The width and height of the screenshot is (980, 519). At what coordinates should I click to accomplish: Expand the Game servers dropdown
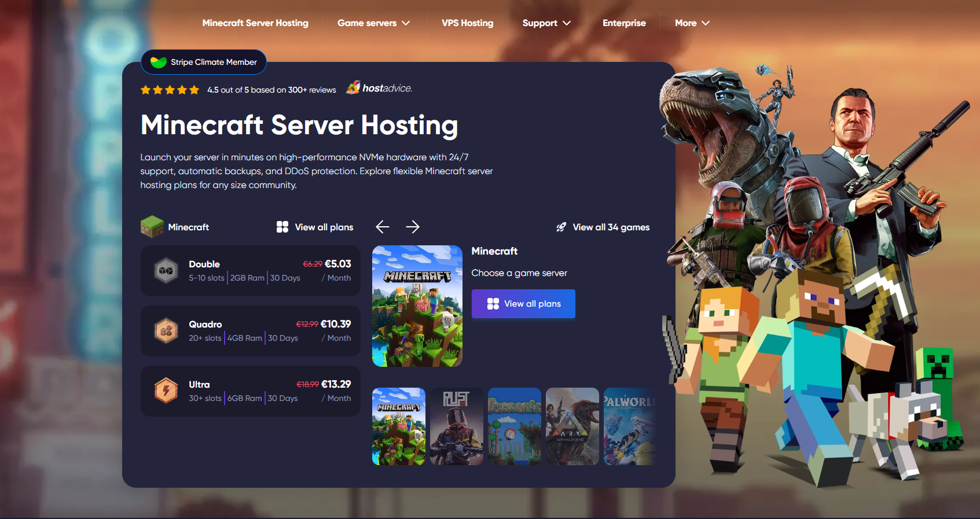[373, 23]
